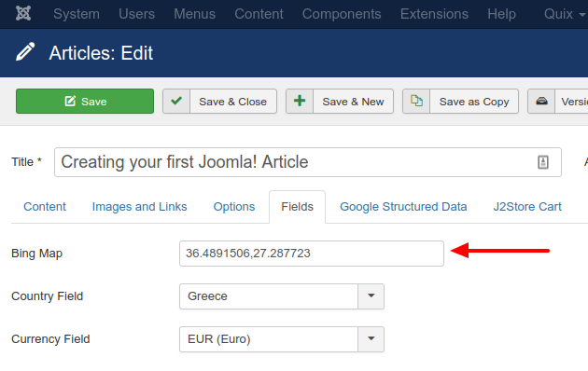Open the J2Store Cart tab
The width and height of the screenshot is (588, 371).
(527, 207)
